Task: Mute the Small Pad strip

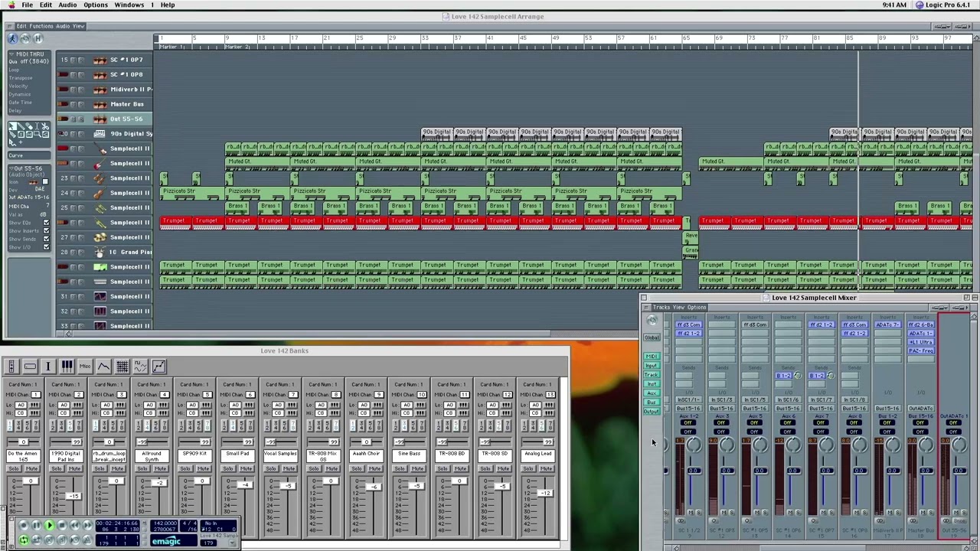Action: point(246,468)
